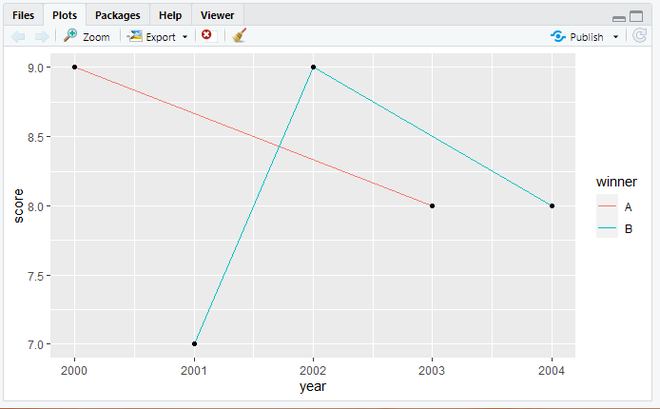Click the x-axis label '2004'
The height and width of the screenshot is (409, 660).
click(551, 371)
